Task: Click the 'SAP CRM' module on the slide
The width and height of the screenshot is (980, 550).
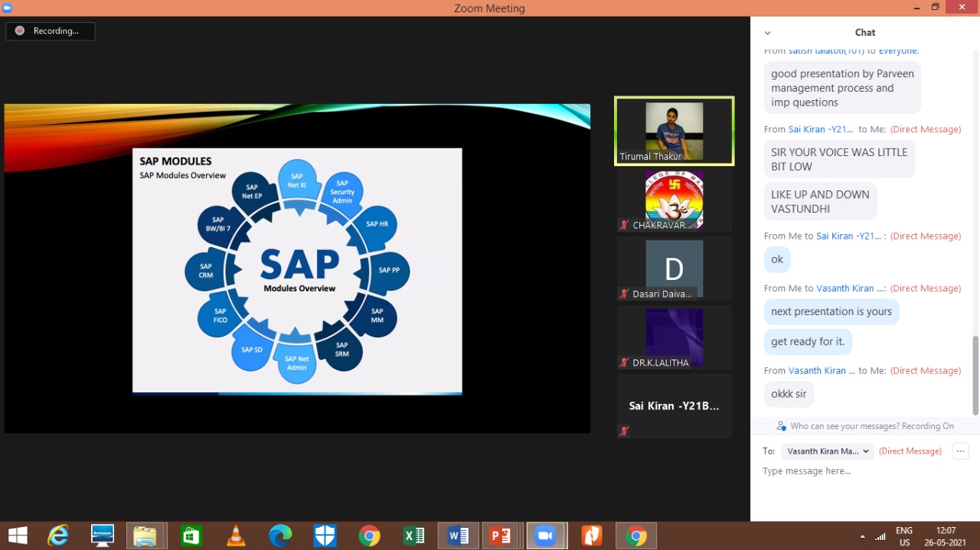Action: (x=206, y=271)
